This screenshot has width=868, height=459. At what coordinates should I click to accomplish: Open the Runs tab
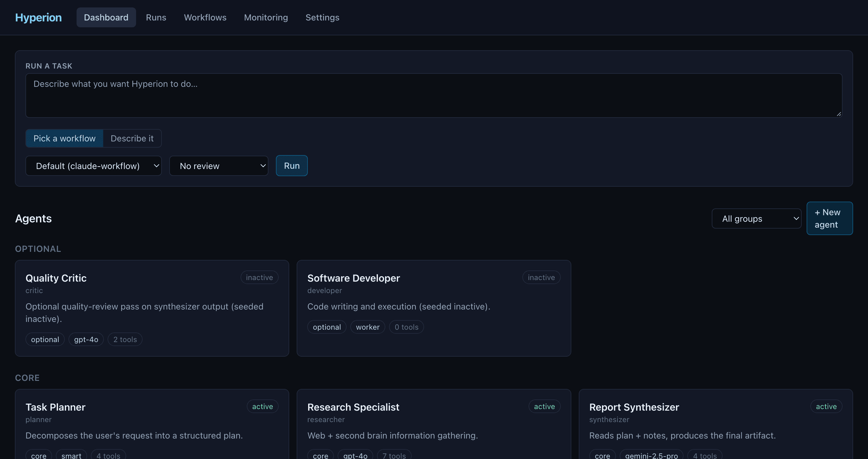pos(156,18)
